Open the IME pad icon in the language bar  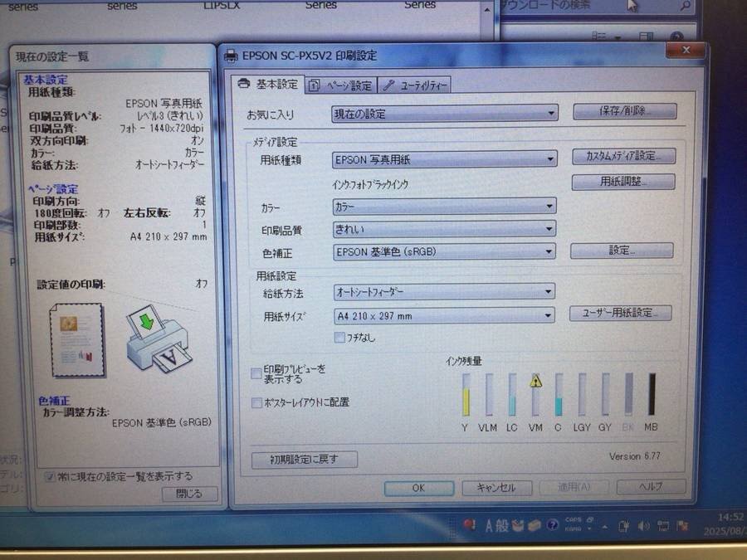click(518, 526)
